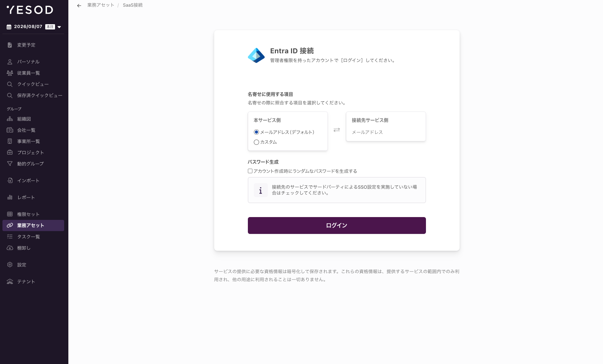The width and height of the screenshot is (603, 364).
Task: Click the YESOD logo
Action: click(30, 10)
